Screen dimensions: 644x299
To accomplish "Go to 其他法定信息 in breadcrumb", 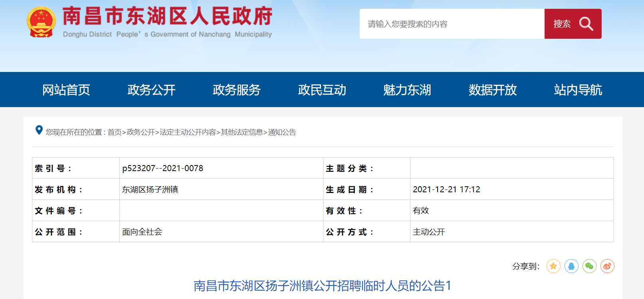I will (242, 132).
